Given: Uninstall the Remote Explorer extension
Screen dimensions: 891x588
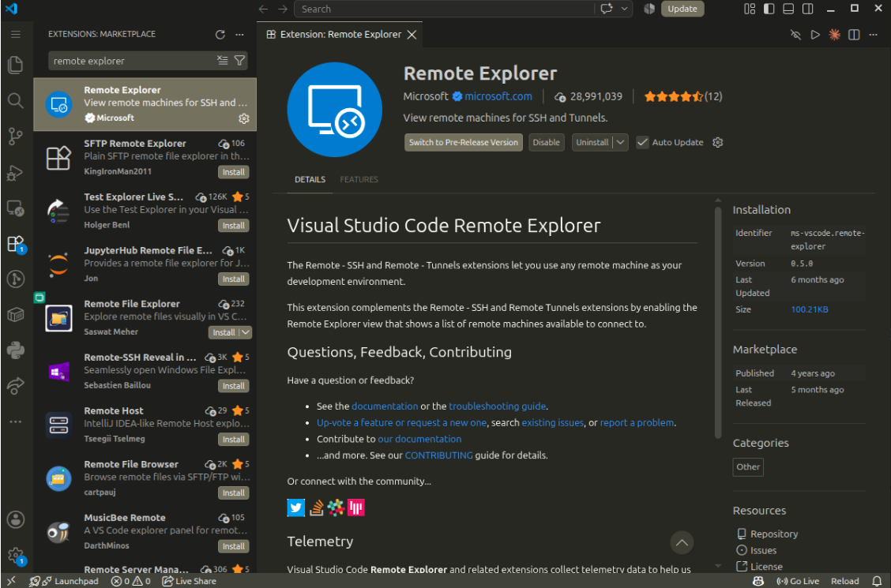Looking at the screenshot, I should pos(592,142).
